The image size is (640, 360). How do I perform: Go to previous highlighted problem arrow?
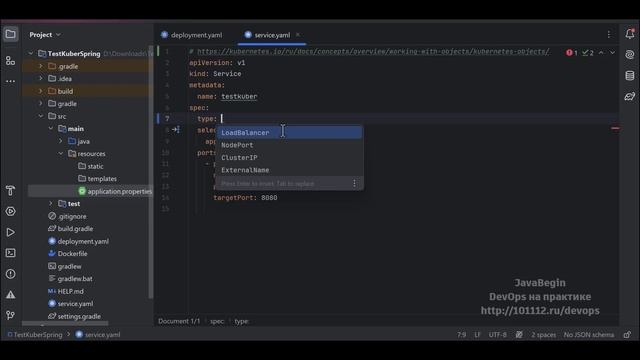pos(601,53)
